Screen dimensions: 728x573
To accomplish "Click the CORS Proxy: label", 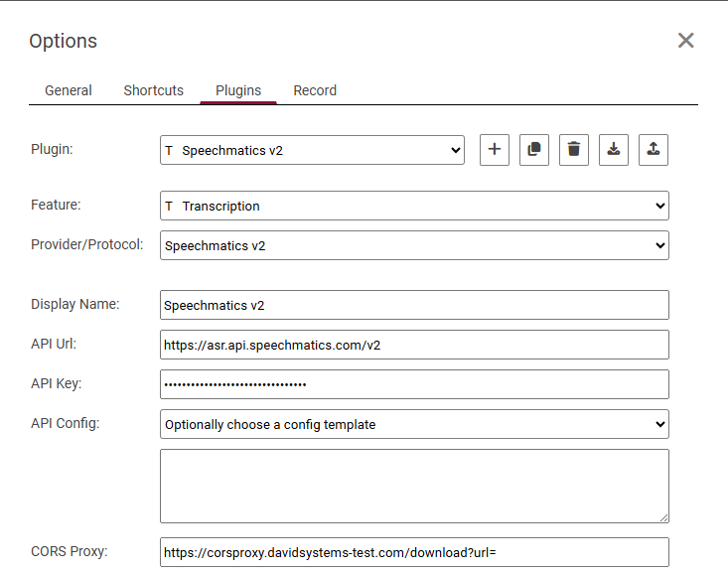I will pos(70,551).
